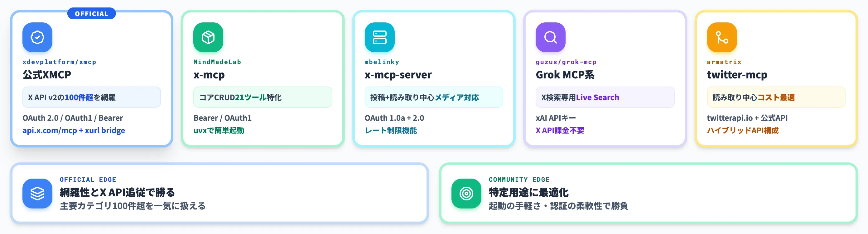The height and width of the screenshot is (234, 868).
Task: Click the 'uvxで簡単起動' text
Action: pyautogui.click(x=219, y=130)
